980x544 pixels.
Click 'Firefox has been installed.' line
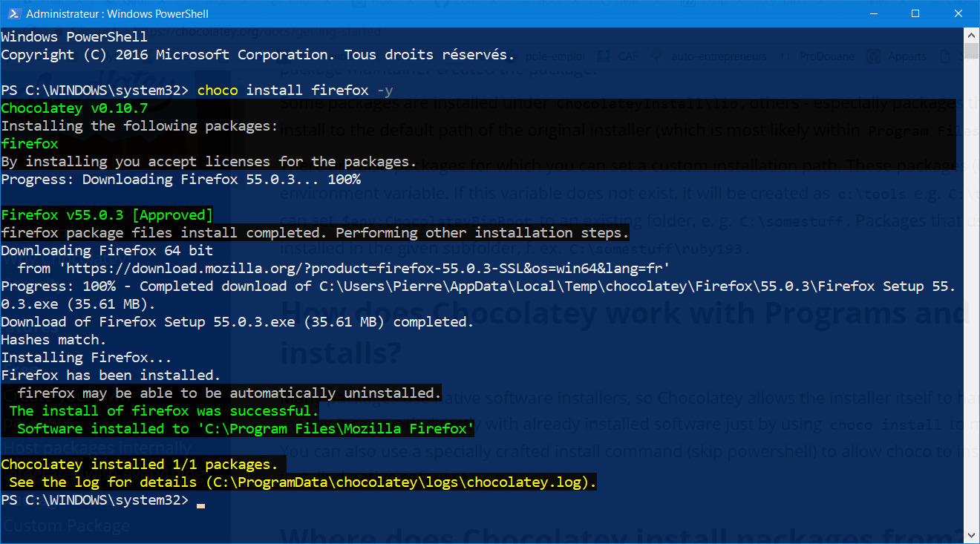pos(111,376)
